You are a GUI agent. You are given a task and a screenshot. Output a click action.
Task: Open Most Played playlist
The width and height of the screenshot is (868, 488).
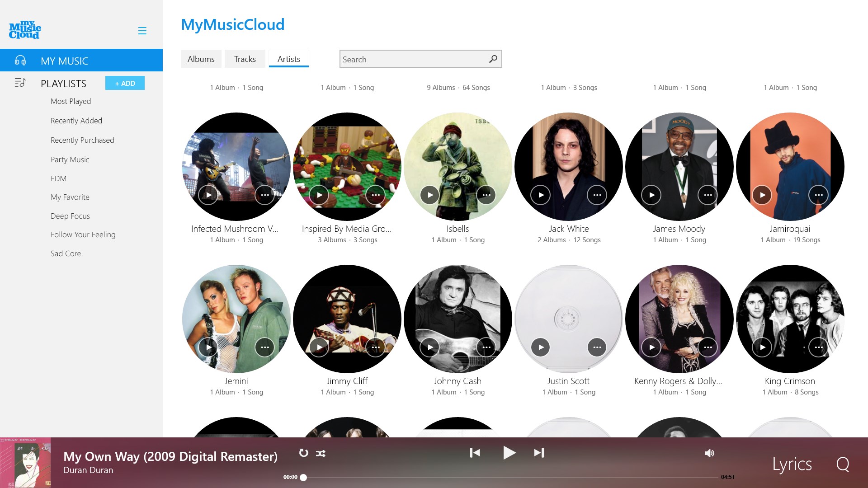(x=71, y=101)
